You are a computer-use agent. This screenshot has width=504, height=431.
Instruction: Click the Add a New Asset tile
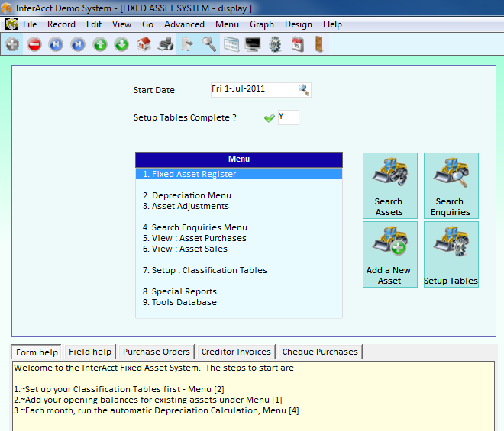[390, 254]
